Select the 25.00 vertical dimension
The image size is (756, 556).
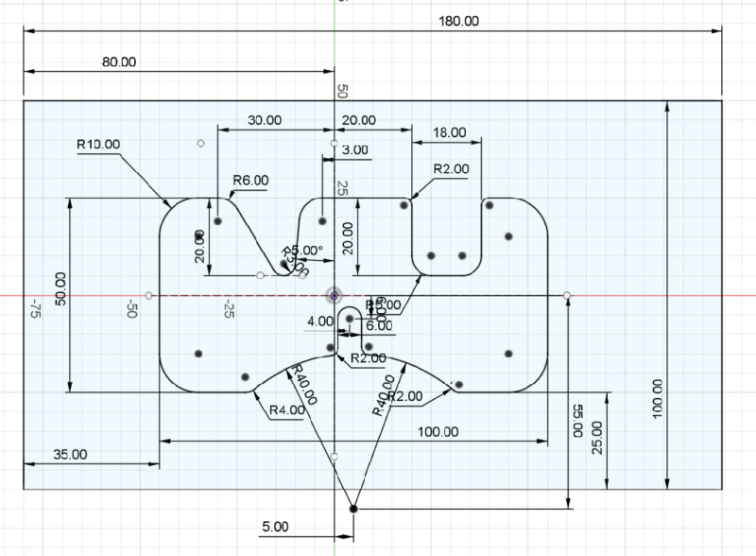point(597,443)
